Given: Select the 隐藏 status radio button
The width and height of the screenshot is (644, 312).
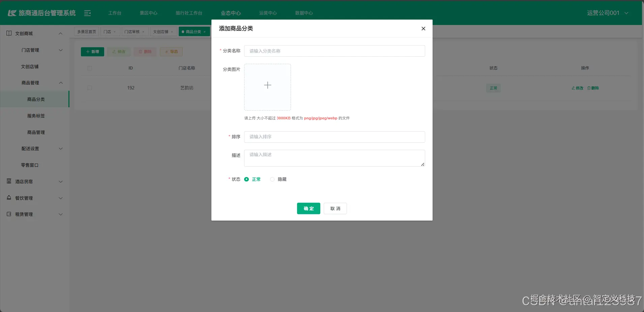Looking at the screenshot, I should pyautogui.click(x=272, y=179).
